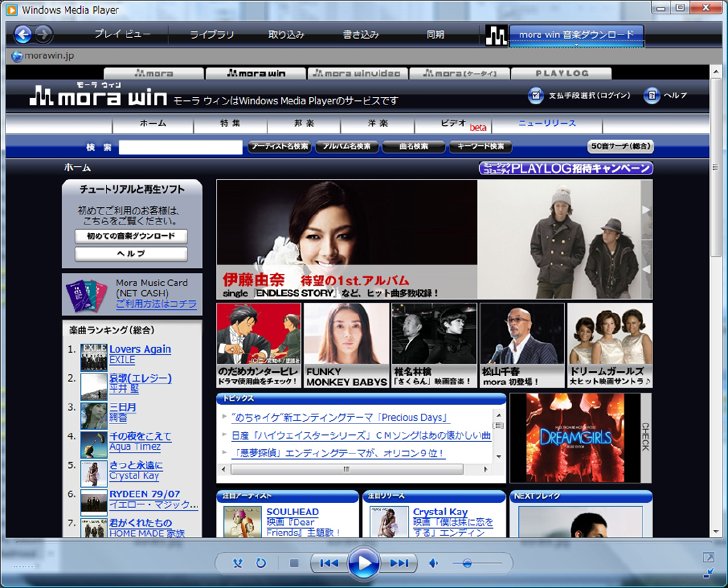Click the 椎名林檎 feature thumbnail
728x588 pixels.
click(434, 345)
